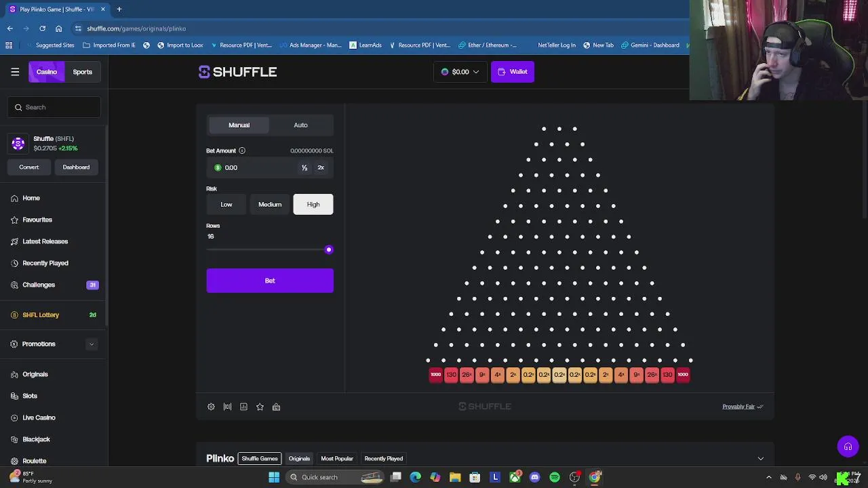The height and width of the screenshot is (488, 868).
Task: Open the balance currency dropdown
Action: click(460, 72)
